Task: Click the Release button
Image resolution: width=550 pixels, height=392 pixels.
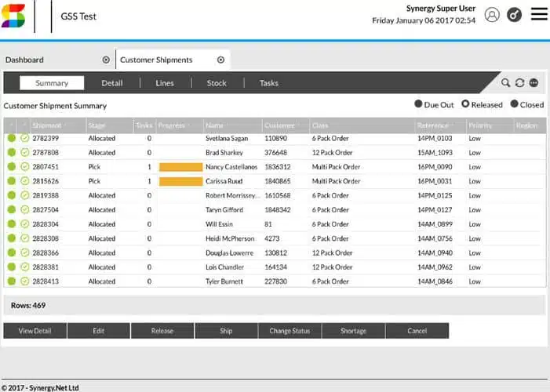Action: 162,331
